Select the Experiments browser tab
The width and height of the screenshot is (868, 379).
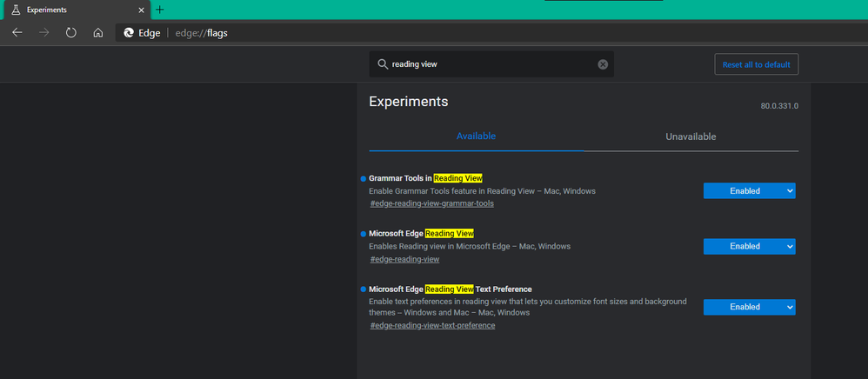[x=76, y=10]
